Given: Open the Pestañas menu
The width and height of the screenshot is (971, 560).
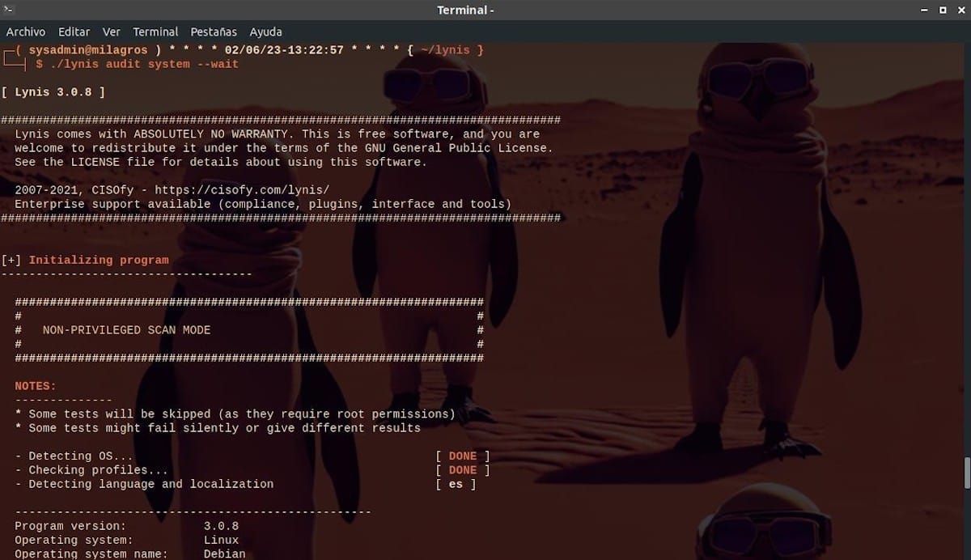Looking at the screenshot, I should [x=214, y=32].
